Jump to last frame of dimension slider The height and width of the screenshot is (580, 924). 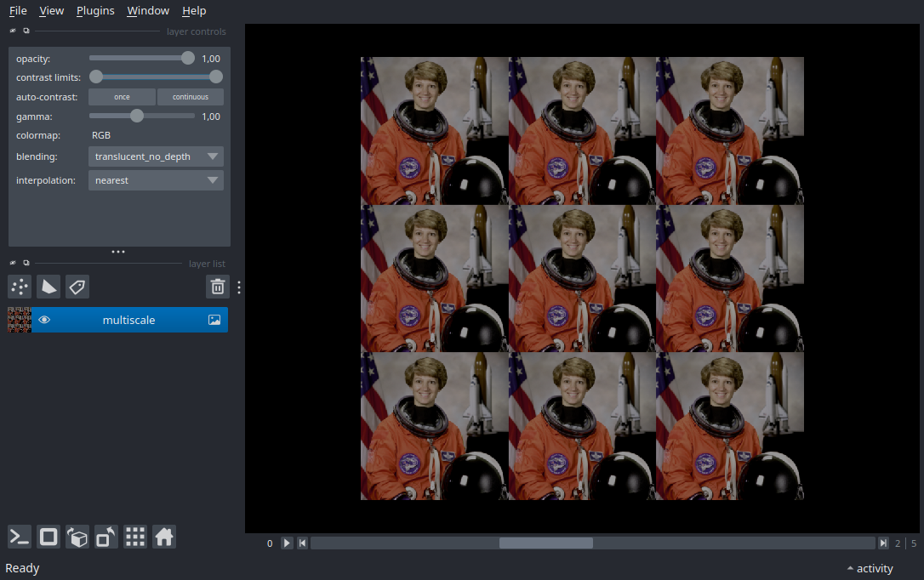(883, 543)
